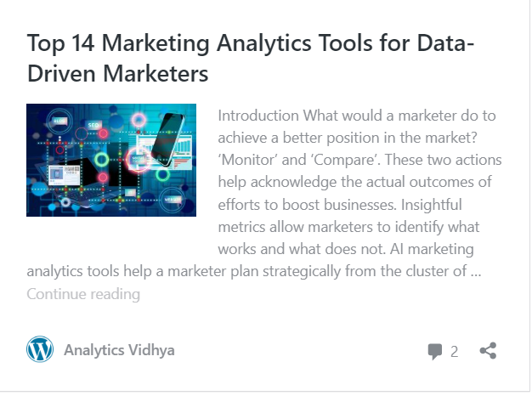Click the SEO label in the thumbnail
Screen dimensions: 532x396
pyautogui.click(x=93, y=125)
